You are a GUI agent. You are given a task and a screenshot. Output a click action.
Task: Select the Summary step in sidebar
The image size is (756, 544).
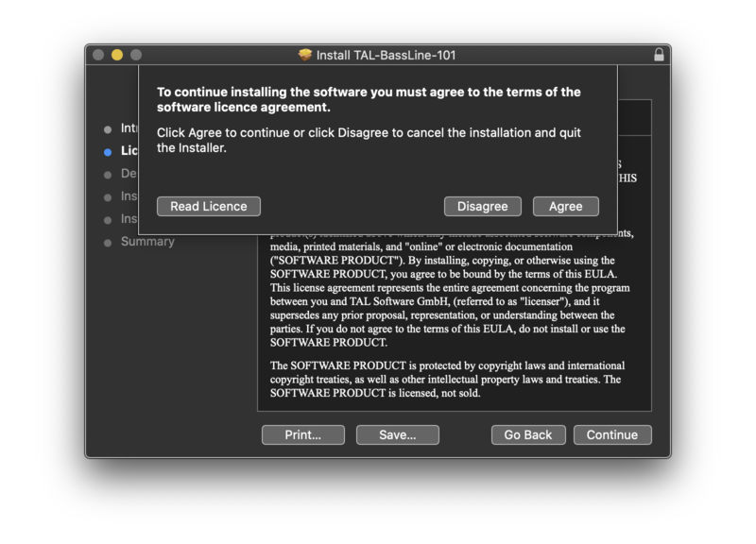click(147, 242)
